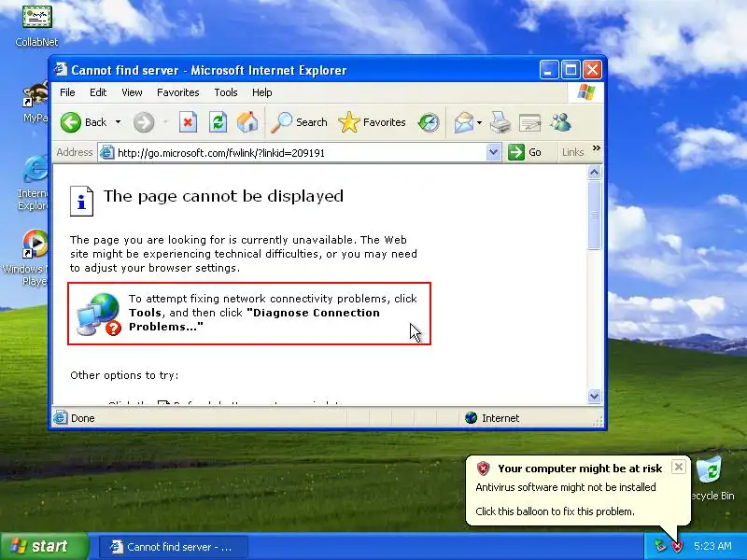Open the Tools menu

[226, 92]
